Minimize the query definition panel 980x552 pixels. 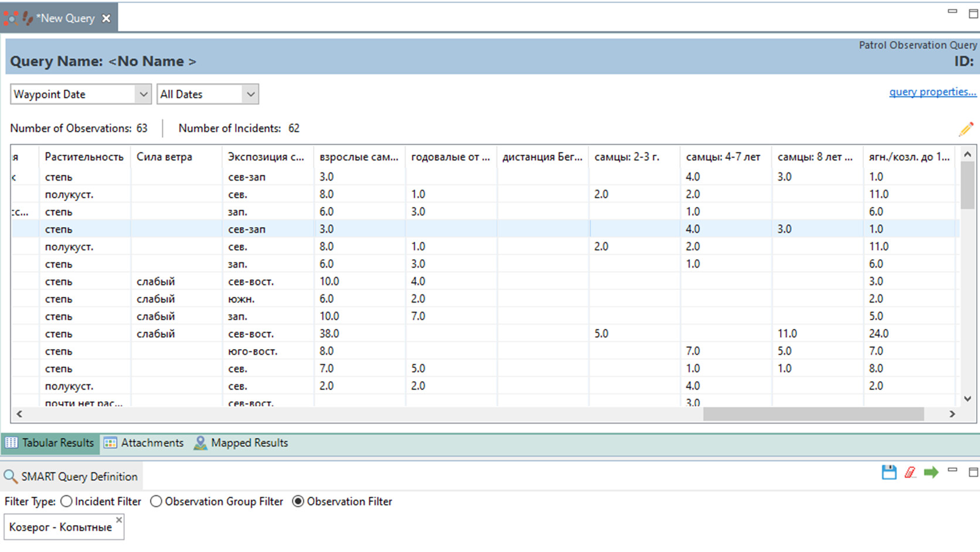click(x=952, y=470)
